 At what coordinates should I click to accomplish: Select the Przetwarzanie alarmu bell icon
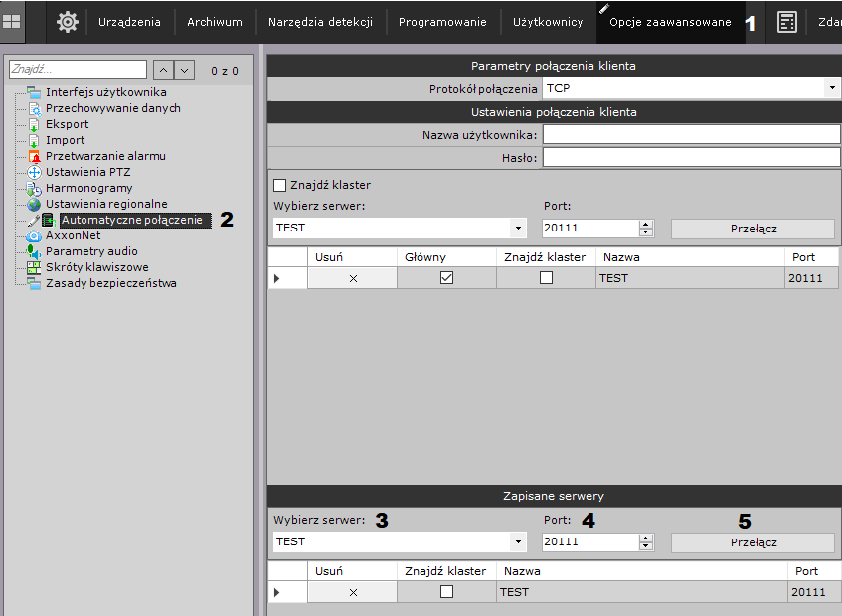pos(34,156)
